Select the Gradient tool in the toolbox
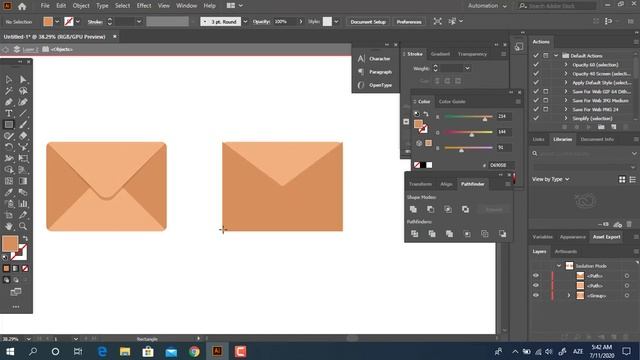Viewport: 640px width, 360px height. 23,181
